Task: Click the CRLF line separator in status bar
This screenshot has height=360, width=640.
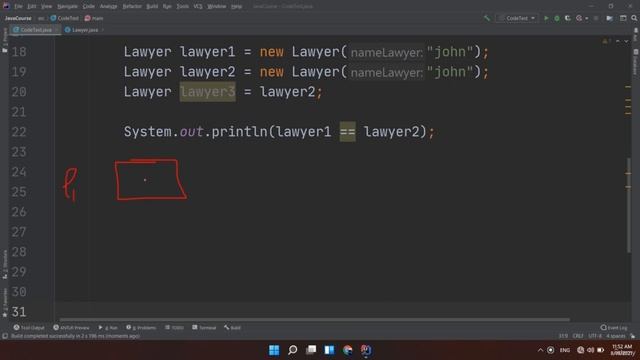Action: 578,336
